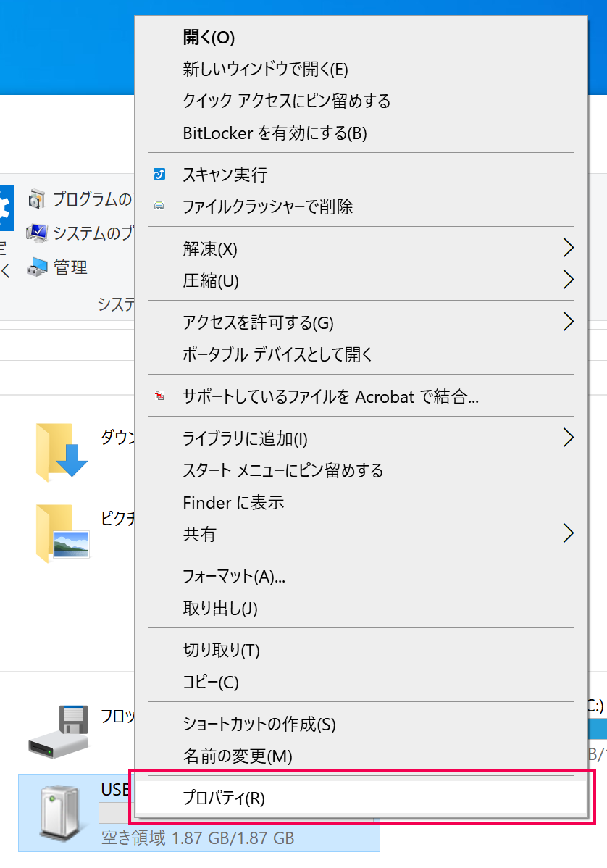Expand the ライブラリに追加(I) submenu arrow
Viewport: 607px width, 868px height.
[x=568, y=438]
